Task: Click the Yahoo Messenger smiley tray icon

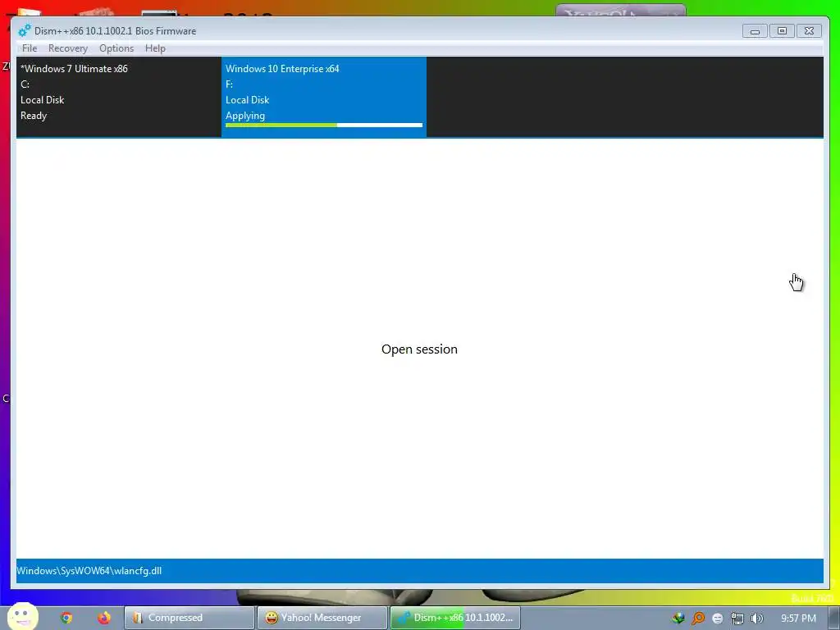Action: pos(718,619)
